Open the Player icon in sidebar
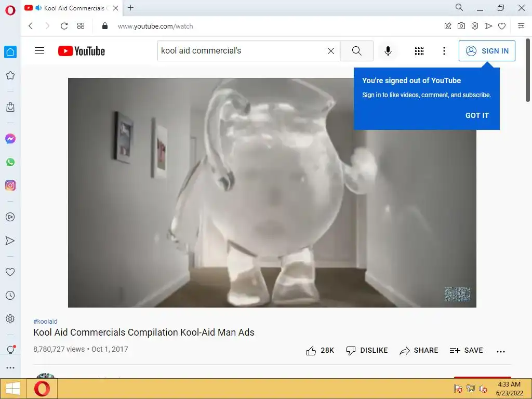Image resolution: width=532 pixels, height=399 pixels. point(10,217)
